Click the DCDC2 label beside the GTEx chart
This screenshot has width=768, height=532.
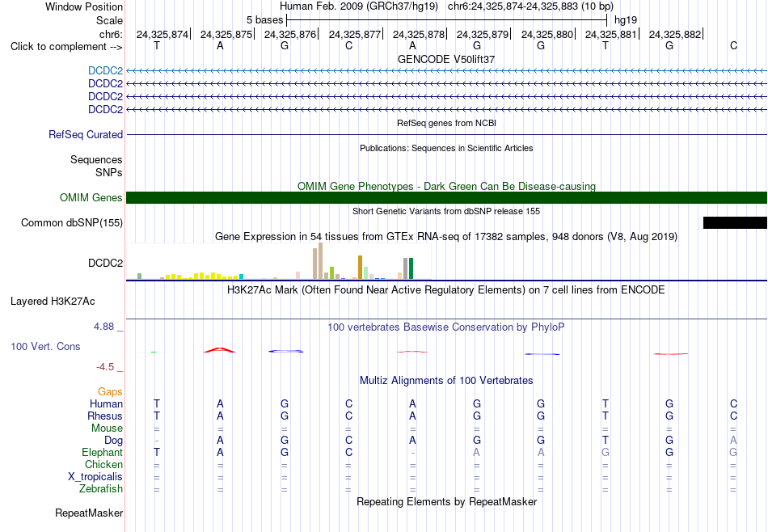[105, 263]
